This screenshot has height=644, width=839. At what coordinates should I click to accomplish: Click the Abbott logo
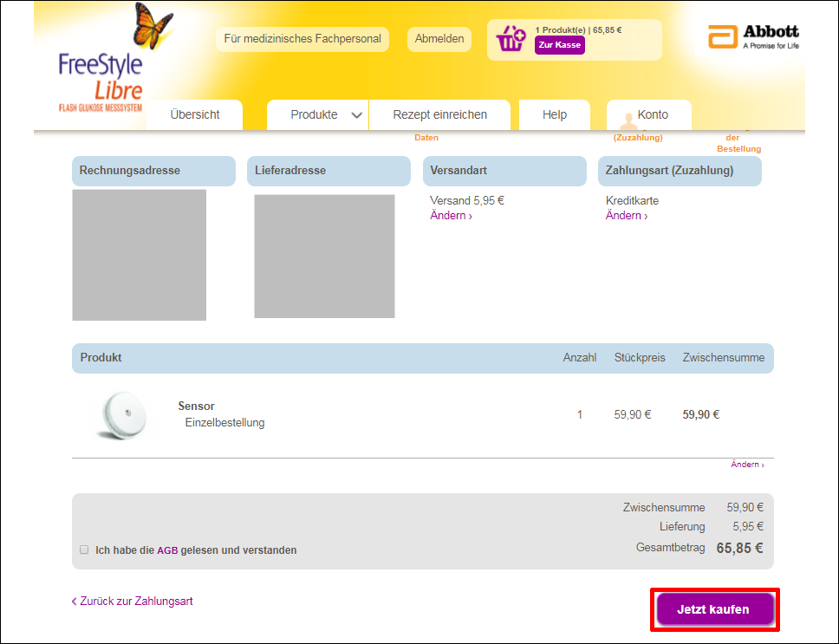753,37
